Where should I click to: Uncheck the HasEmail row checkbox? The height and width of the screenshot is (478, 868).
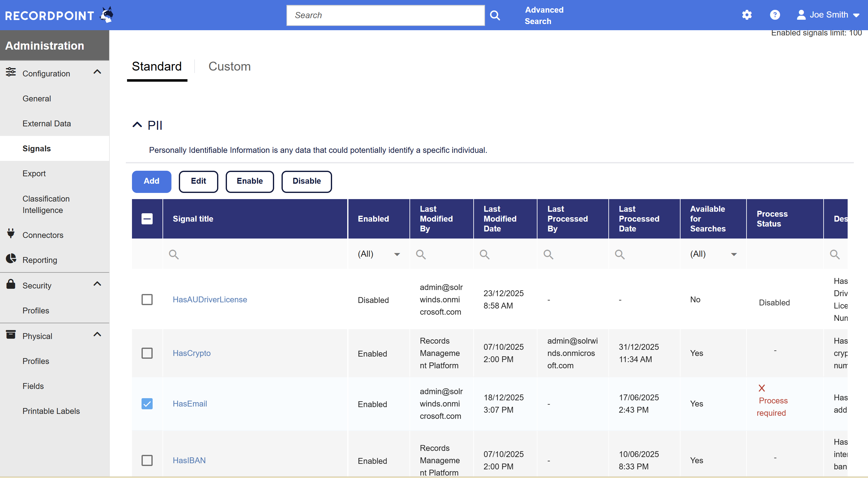click(x=147, y=403)
